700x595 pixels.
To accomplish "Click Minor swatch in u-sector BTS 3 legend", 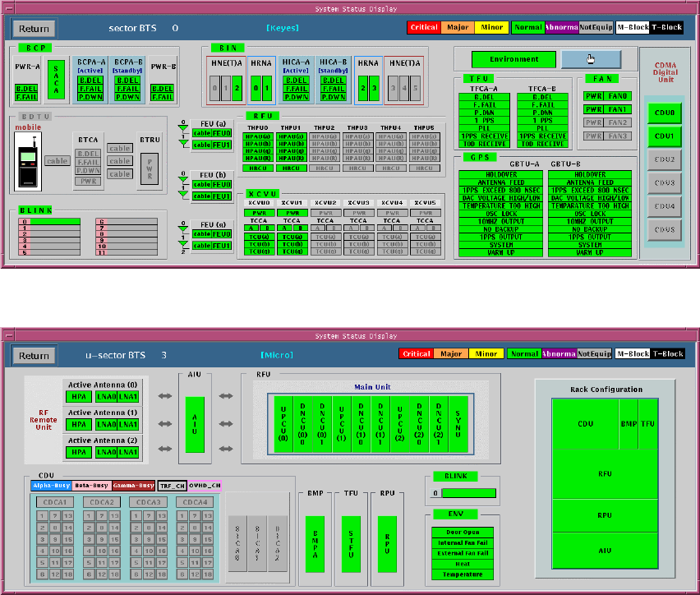I will [x=486, y=353].
